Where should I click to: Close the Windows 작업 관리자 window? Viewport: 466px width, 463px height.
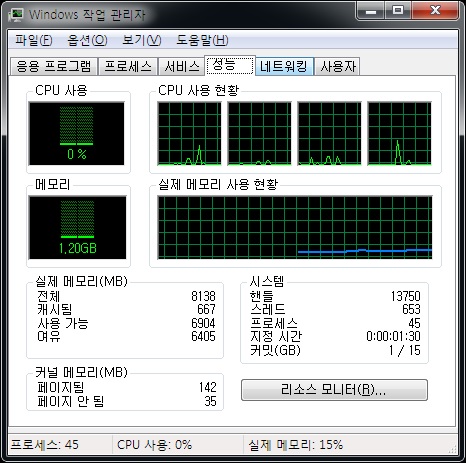pyautogui.click(x=435, y=11)
